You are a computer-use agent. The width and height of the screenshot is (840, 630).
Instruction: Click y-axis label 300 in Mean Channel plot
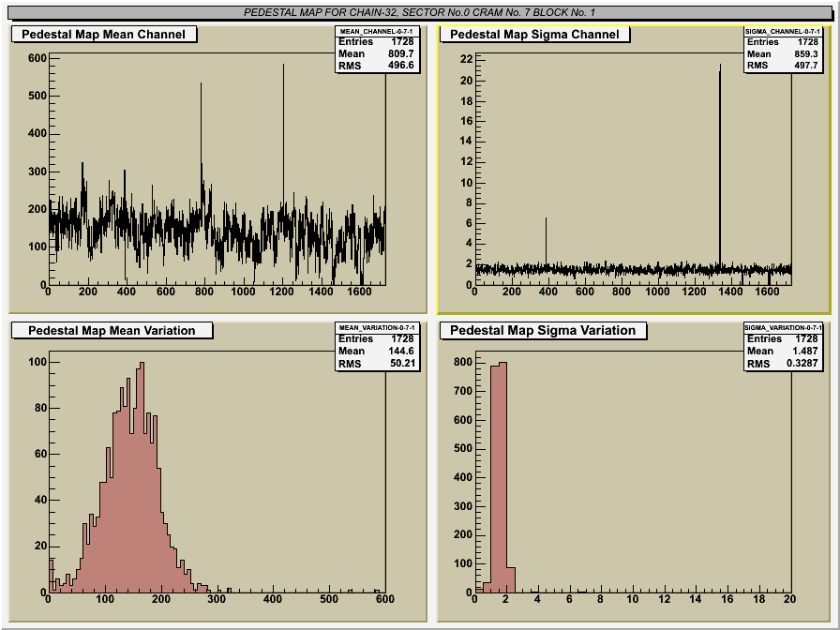click(x=37, y=172)
